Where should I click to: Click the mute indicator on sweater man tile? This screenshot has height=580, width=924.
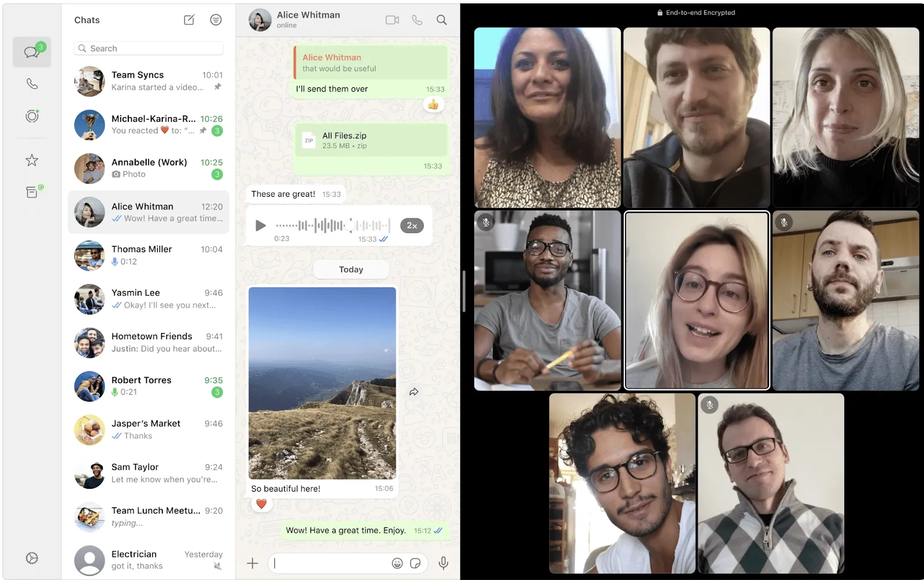coord(710,405)
